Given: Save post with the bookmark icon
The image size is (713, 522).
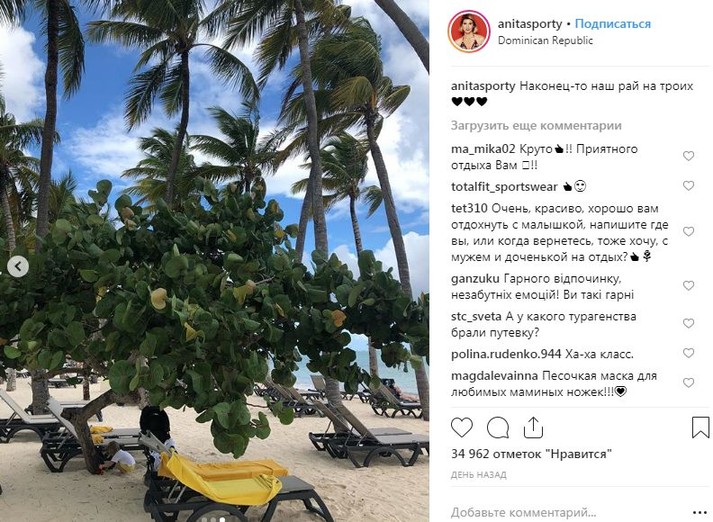Looking at the screenshot, I should [x=700, y=428].
